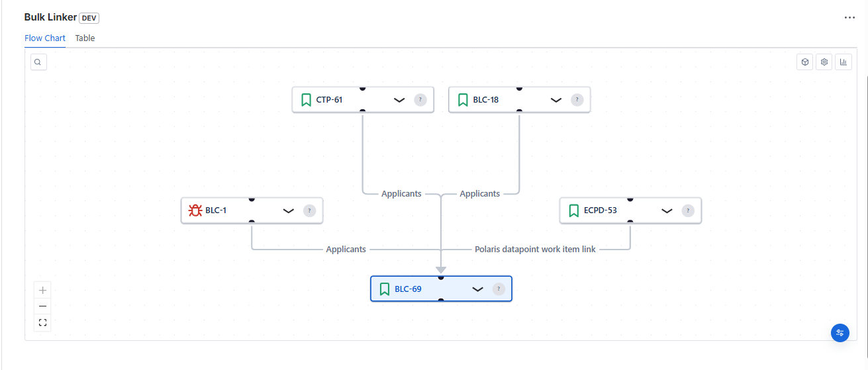
Task: Open the three-dot more options menu
Action: [849, 18]
